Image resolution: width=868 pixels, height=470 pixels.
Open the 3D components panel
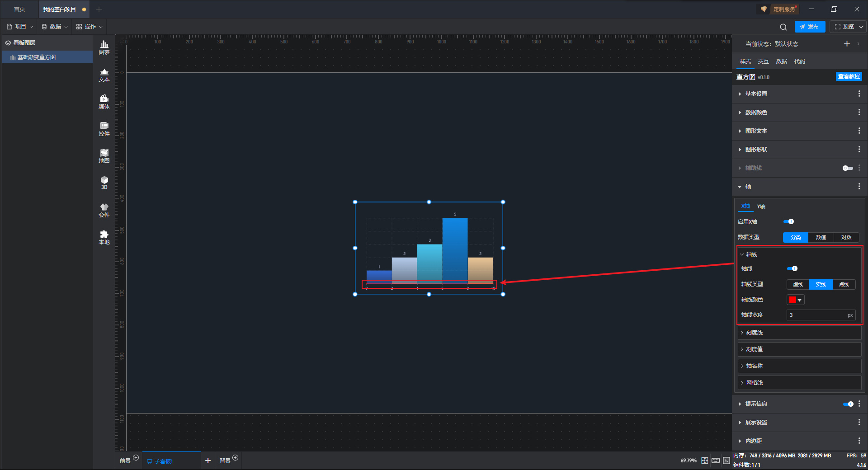point(104,183)
